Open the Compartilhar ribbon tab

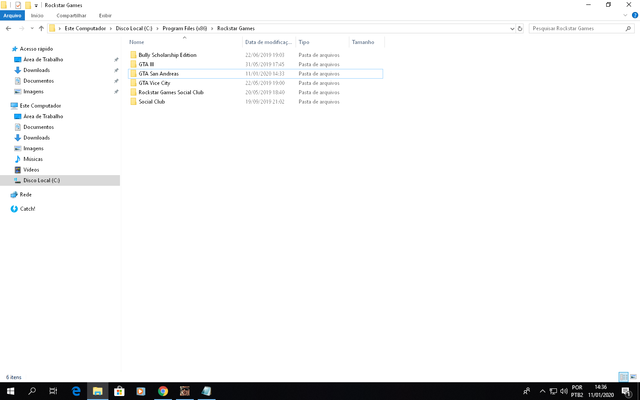pyautogui.click(x=71, y=16)
